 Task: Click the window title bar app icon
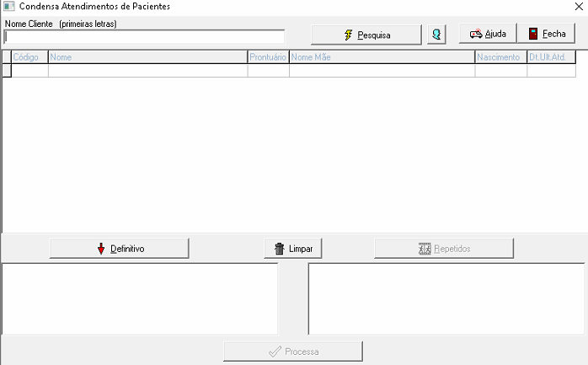coord(9,7)
